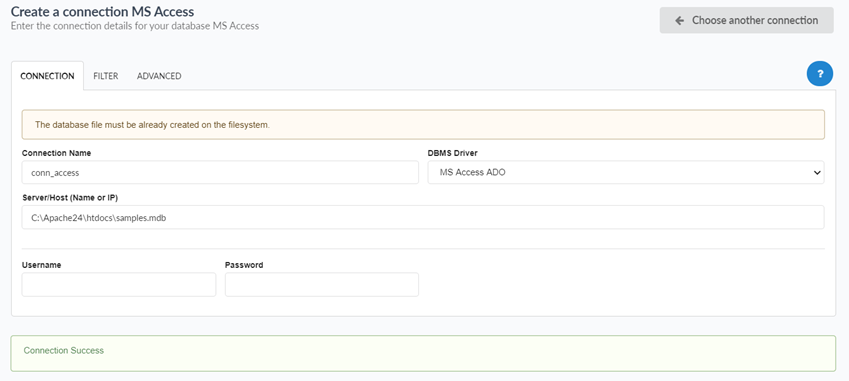
Task: Open the ADVANCED tab
Action: (159, 76)
